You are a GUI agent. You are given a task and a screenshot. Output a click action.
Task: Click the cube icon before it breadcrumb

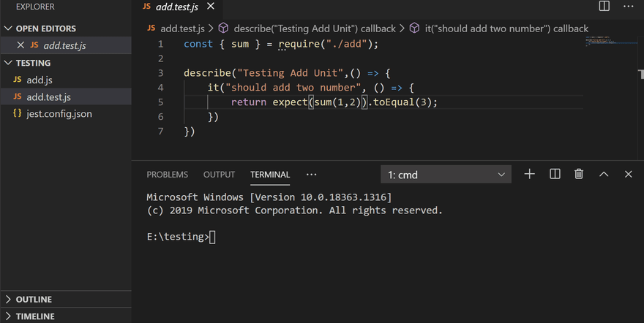(414, 28)
